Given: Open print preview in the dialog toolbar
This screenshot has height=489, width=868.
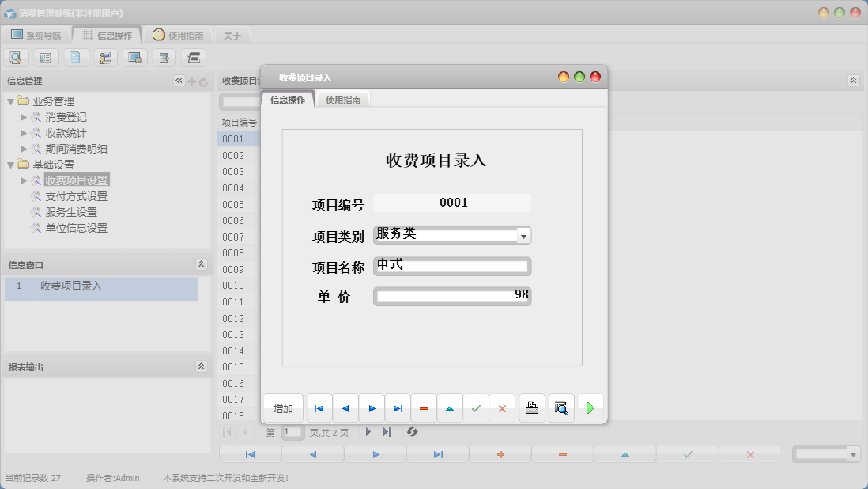Looking at the screenshot, I should click(x=561, y=407).
